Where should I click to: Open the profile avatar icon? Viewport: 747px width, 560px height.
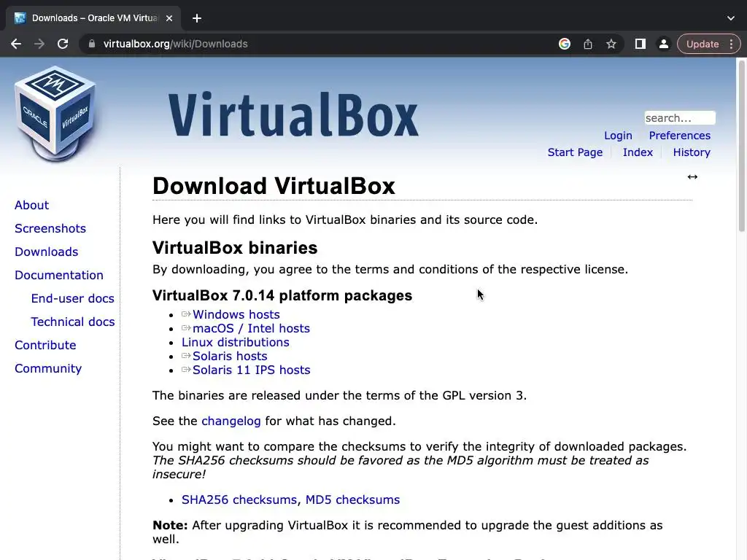tap(664, 44)
